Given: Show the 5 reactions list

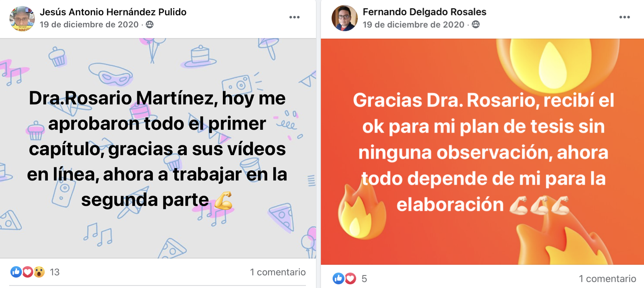Looking at the screenshot, I should click(364, 279).
